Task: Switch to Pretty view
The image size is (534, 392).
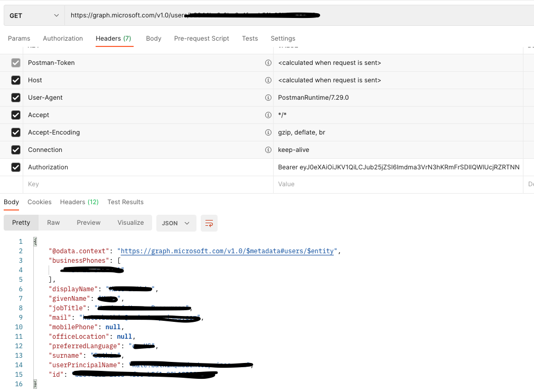Action: tap(21, 223)
